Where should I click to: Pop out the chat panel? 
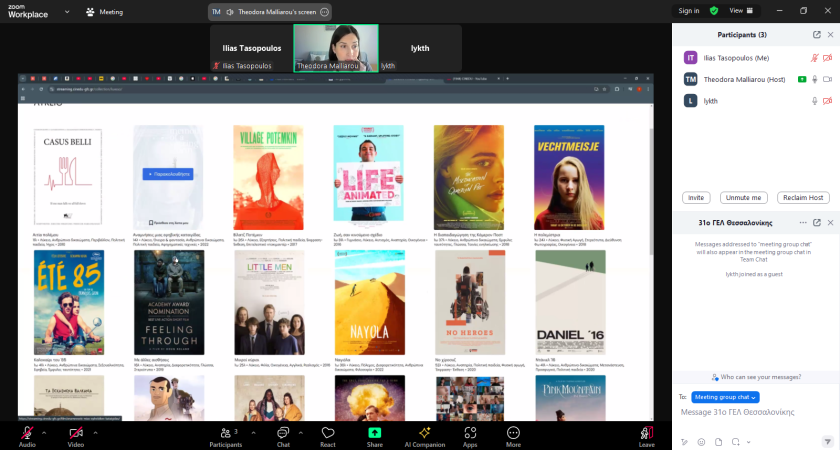pyautogui.click(x=816, y=223)
